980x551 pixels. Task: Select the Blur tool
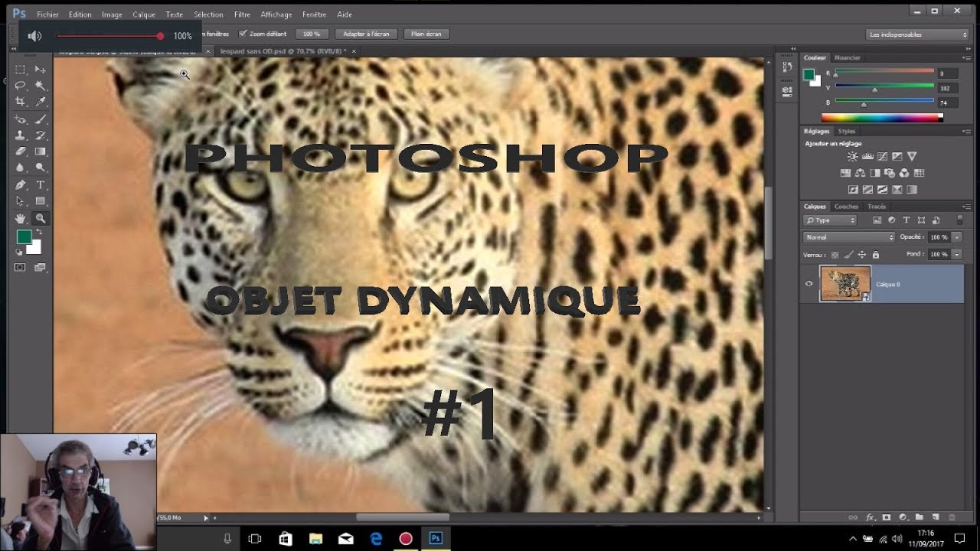(21, 168)
